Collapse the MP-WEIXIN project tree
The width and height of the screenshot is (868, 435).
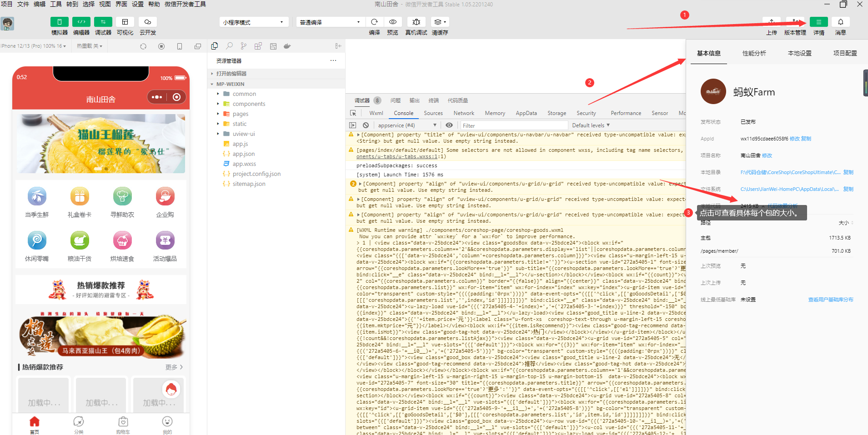click(x=276, y=84)
